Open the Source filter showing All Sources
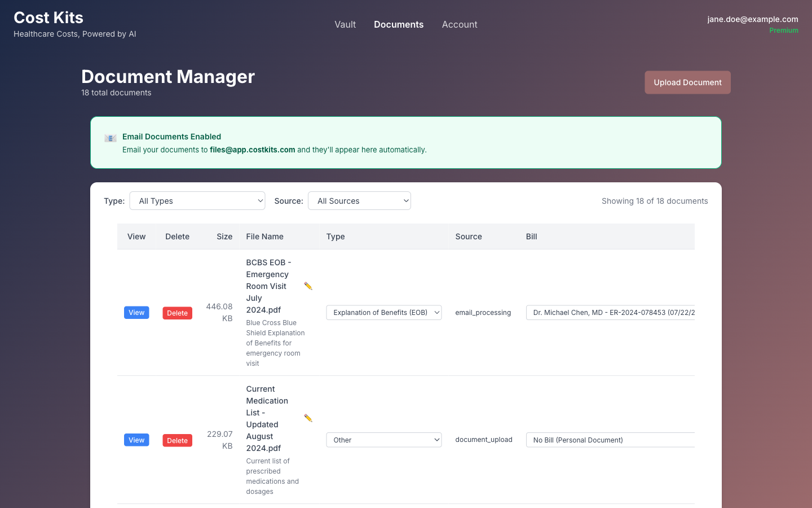Screen dimensions: 812x508 click(359, 200)
